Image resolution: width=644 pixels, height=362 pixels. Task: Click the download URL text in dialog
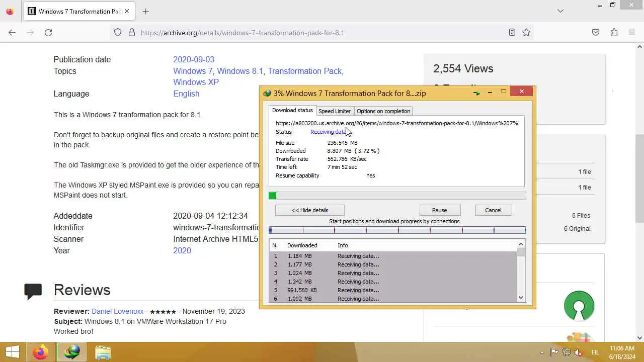(396, 123)
